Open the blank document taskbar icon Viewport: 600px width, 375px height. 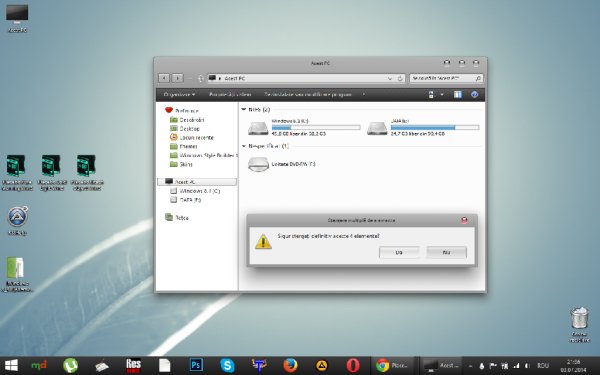(x=165, y=366)
